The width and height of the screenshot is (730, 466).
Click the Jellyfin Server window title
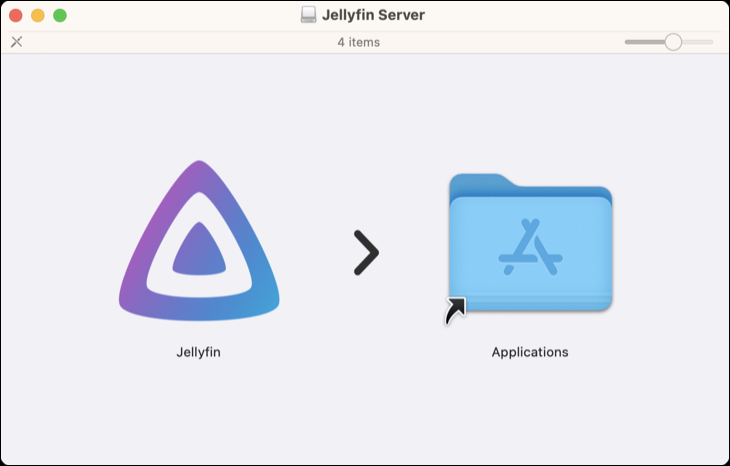click(373, 15)
